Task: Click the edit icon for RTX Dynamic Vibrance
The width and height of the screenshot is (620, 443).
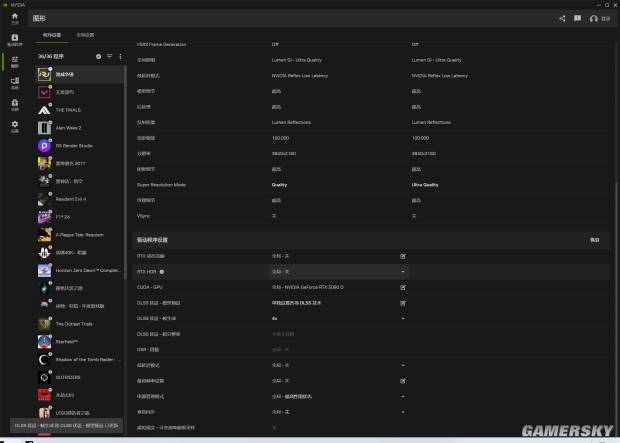Action: 403,256
